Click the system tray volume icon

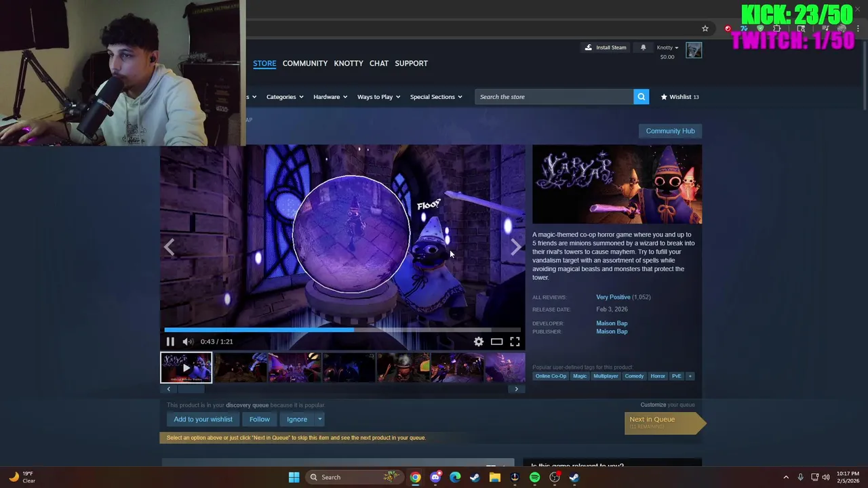point(826,477)
